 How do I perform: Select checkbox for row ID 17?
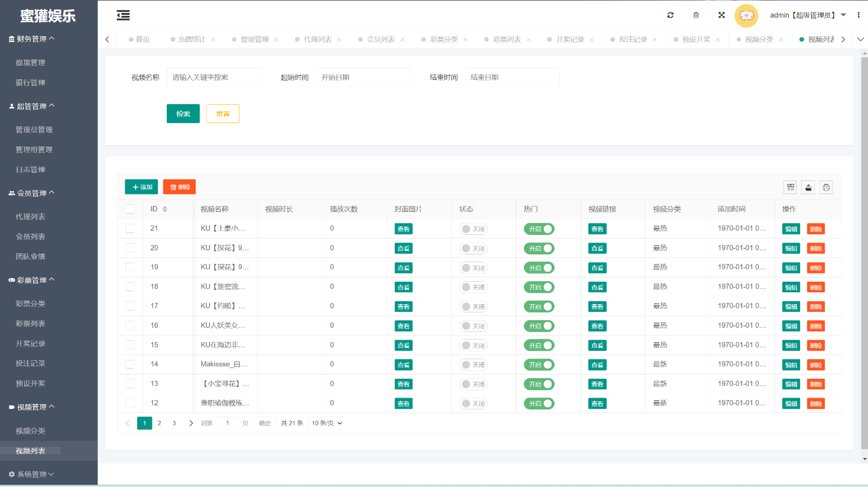click(x=130, y=306)
